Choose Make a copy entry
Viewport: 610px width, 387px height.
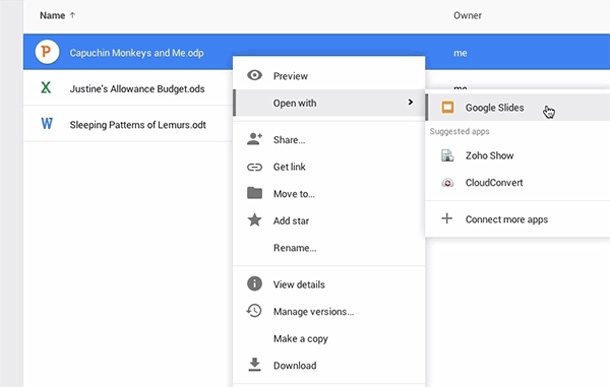point(329,338)
